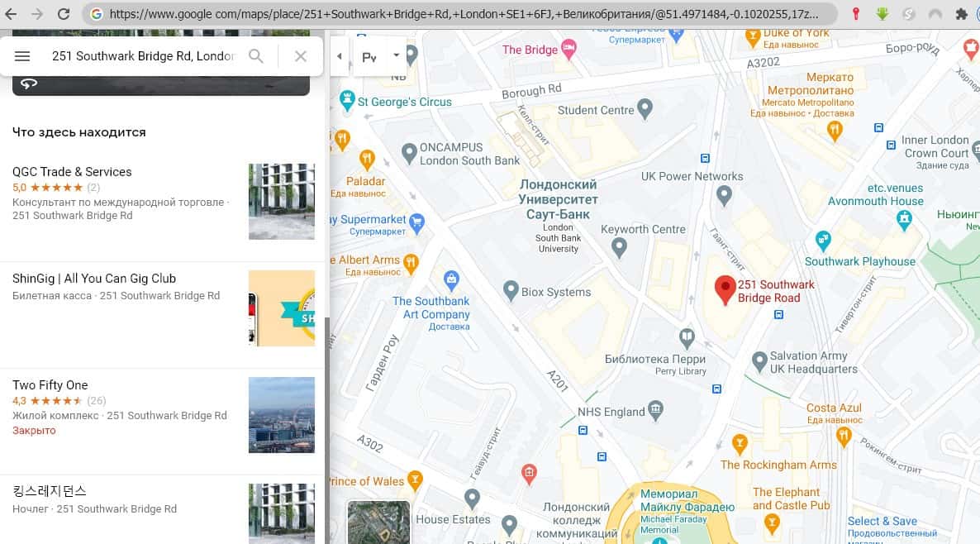Click The Bridge hotel marker icon

(x=568, y=50)
